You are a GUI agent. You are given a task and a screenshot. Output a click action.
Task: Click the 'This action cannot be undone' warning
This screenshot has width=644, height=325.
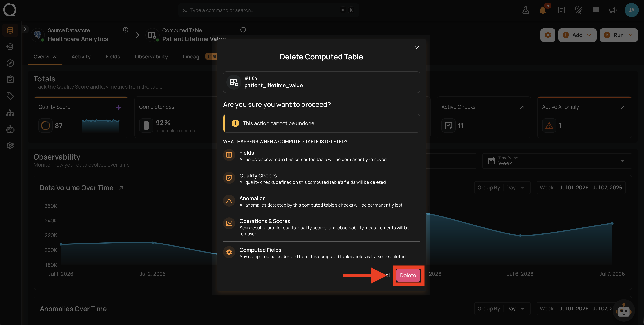321,123
